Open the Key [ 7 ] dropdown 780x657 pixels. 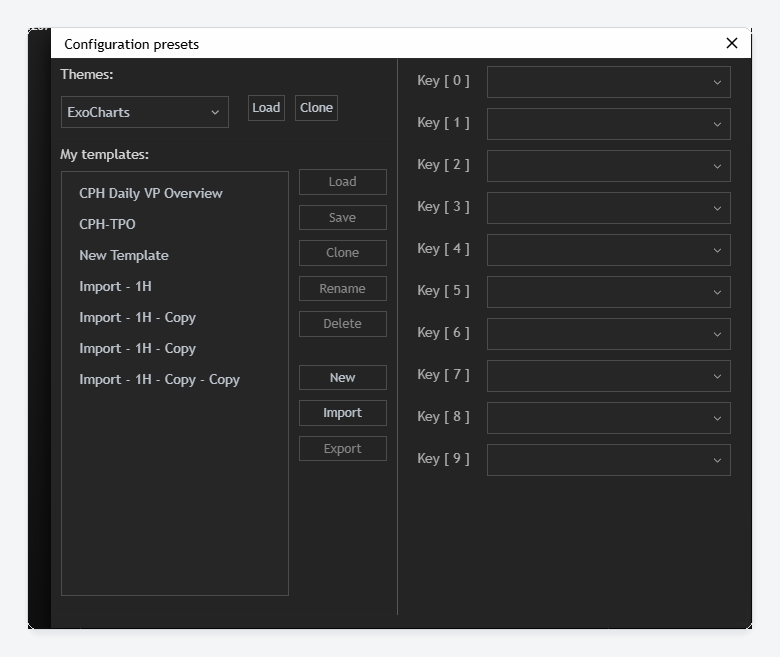click(609, 376)
